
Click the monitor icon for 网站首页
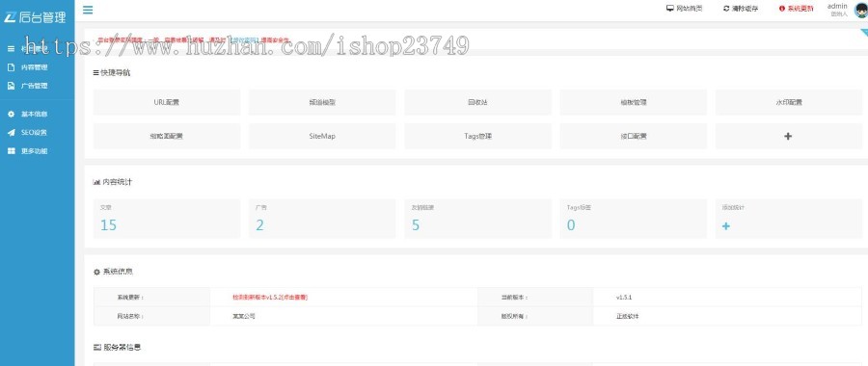[670, 9]
